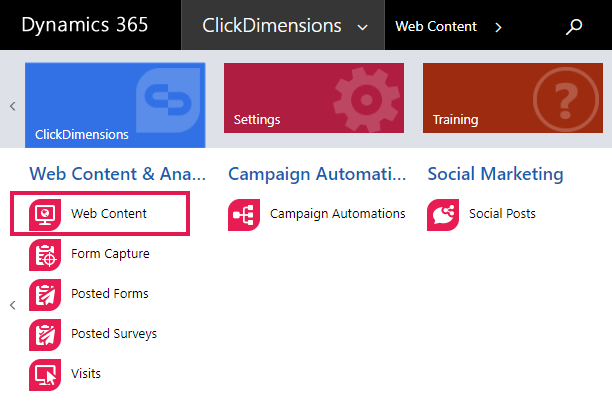Image resolution: width=612 pixels, height=405 pixels.
Task: Open the Form Capture link
Action: [110, 254]
